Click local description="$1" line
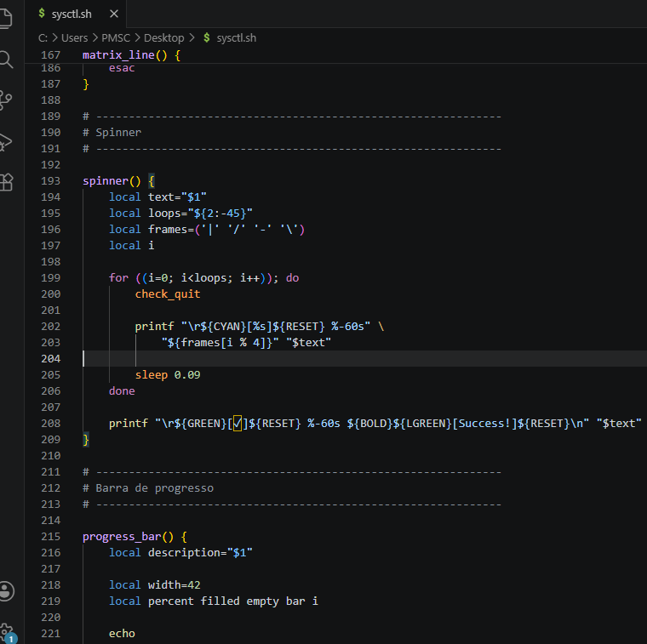Screen dimensions: 647x644 (x=180, y=552)
